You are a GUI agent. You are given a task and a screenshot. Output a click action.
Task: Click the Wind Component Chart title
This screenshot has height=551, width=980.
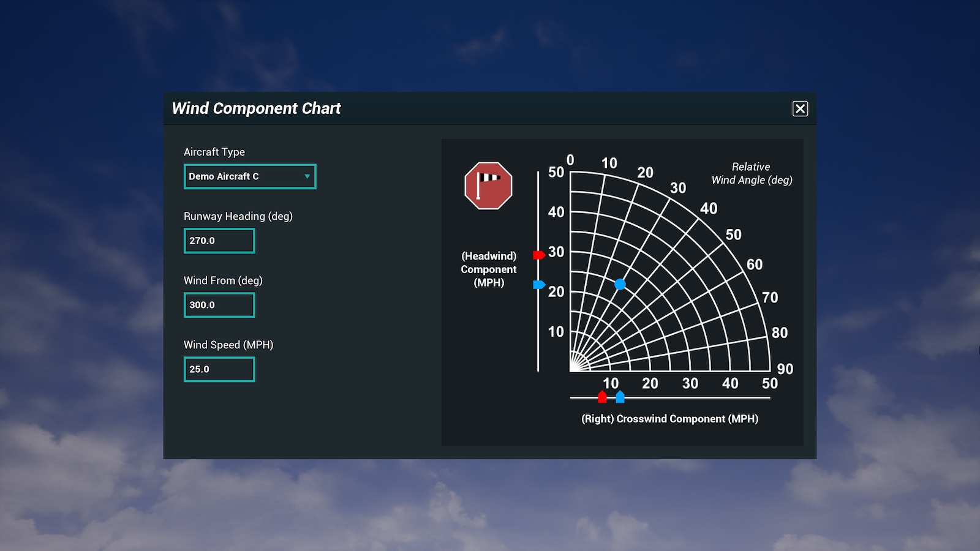(257, 108)
